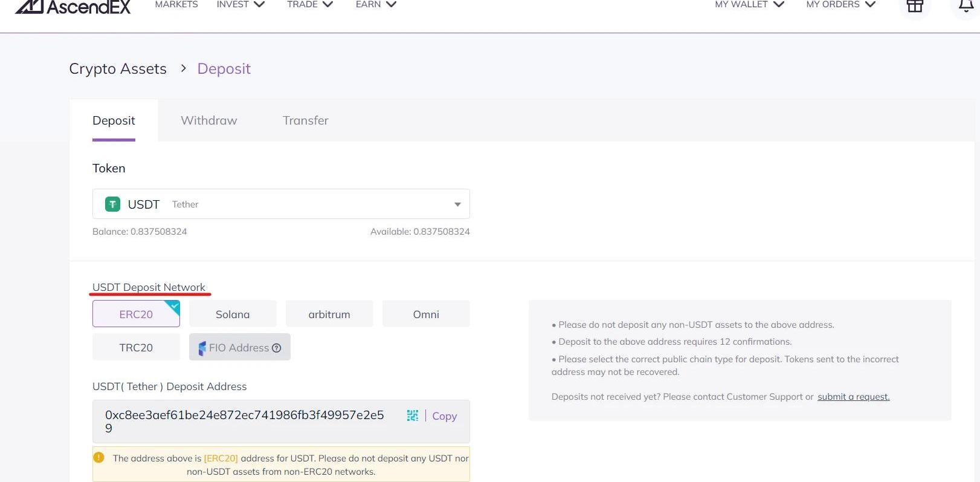The height and width of the screenshot is (482, 980).
Task: Choose arbitrum as deposit network
Action: [x=329, y=314]
